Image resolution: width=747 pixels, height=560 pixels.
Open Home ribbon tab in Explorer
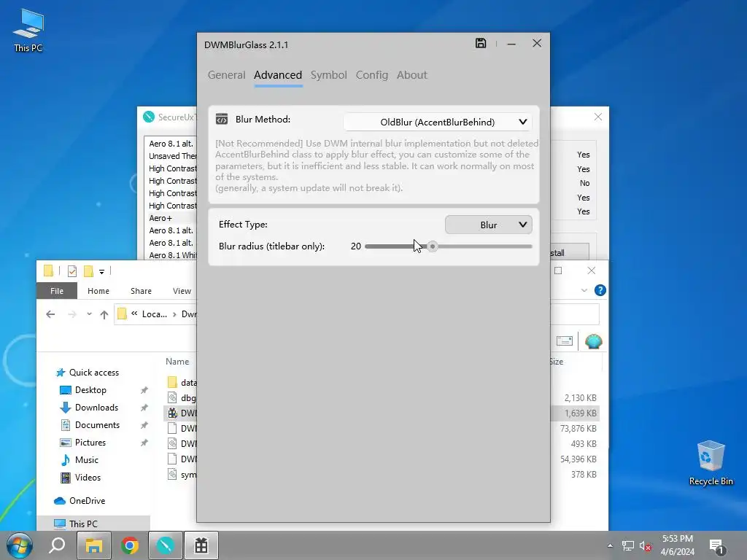(98, 291)
